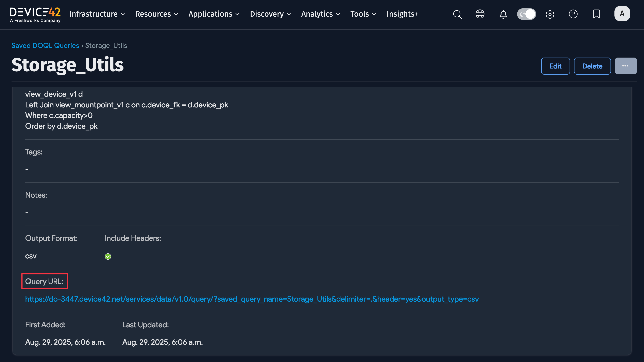Open the Applications menu

click(214, 14)
